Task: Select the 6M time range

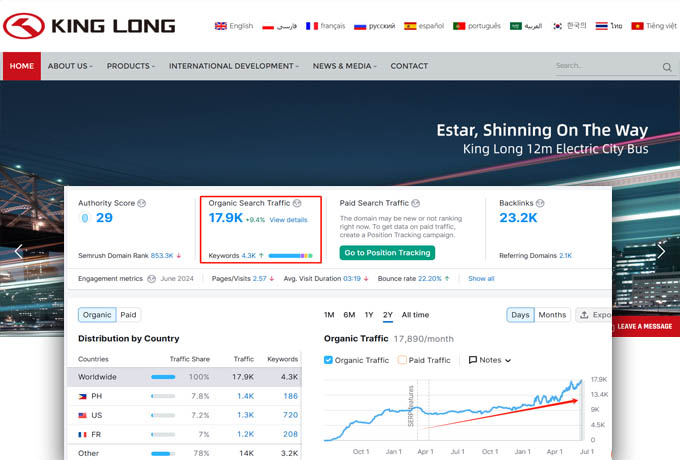Action: 349,315
